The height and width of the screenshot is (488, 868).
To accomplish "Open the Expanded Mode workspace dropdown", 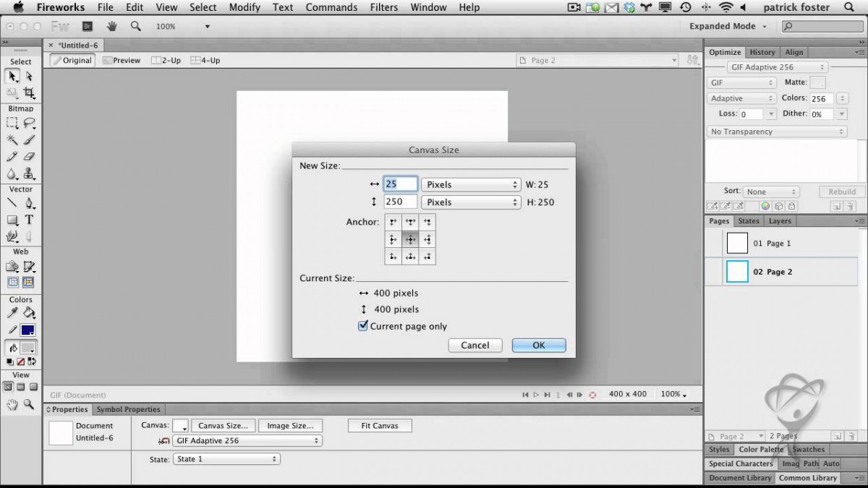I will click(x=728, y=26).
